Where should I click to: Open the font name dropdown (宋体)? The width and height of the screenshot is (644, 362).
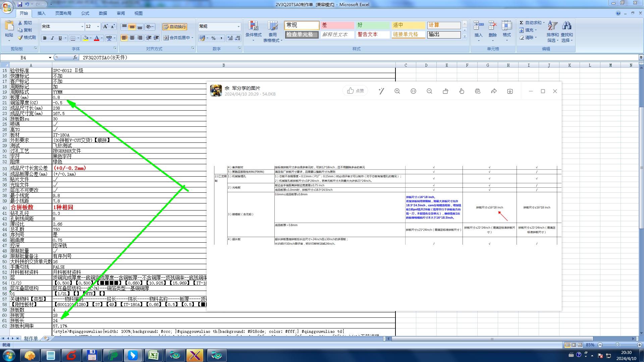click(82, 26)
